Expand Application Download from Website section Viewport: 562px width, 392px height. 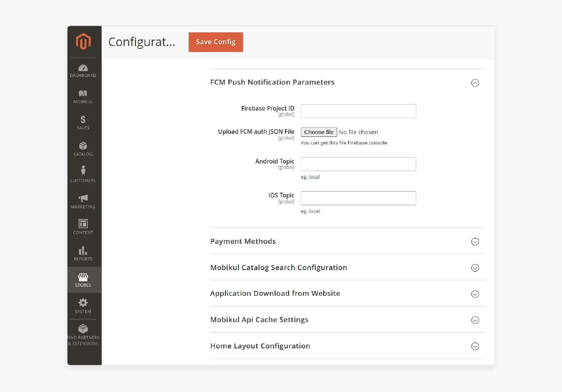pos(475,294)
